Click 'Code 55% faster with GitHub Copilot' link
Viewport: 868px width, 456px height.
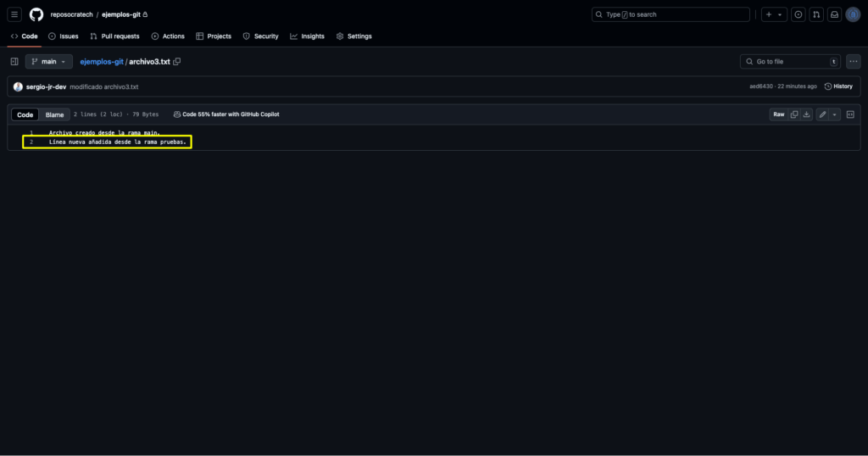[226, 114]
